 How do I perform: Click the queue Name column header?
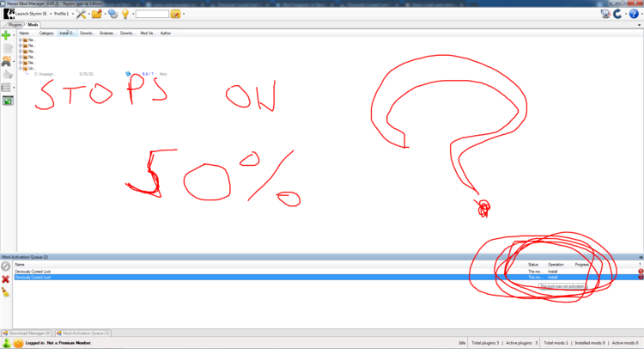pos(20,265)
